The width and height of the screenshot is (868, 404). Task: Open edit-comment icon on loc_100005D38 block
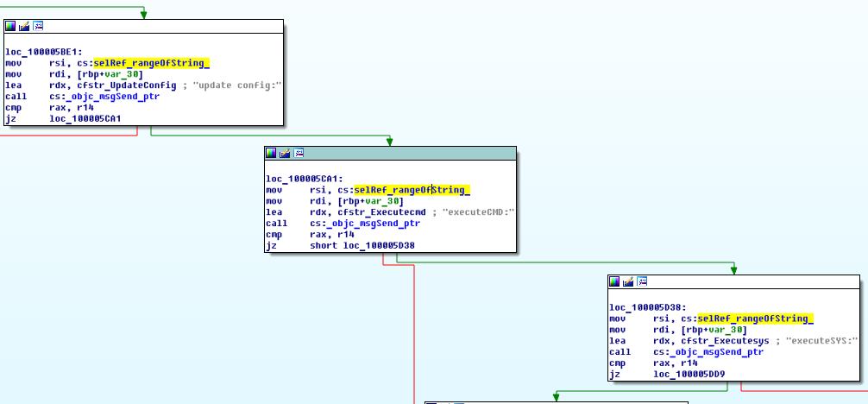(x=628, y=281)
